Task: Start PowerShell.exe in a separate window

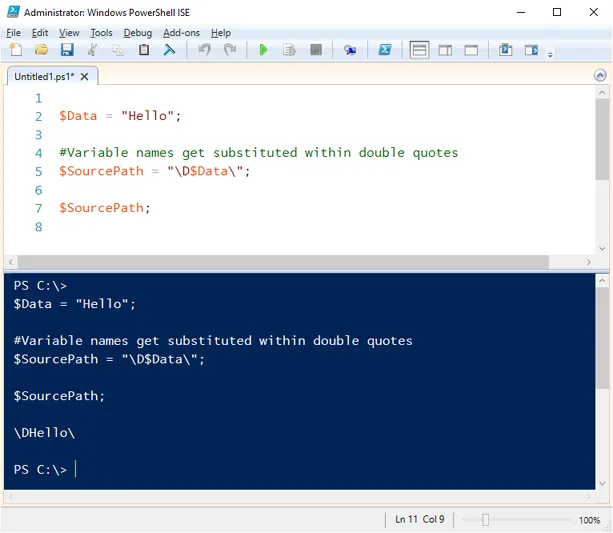Action: 385,50
